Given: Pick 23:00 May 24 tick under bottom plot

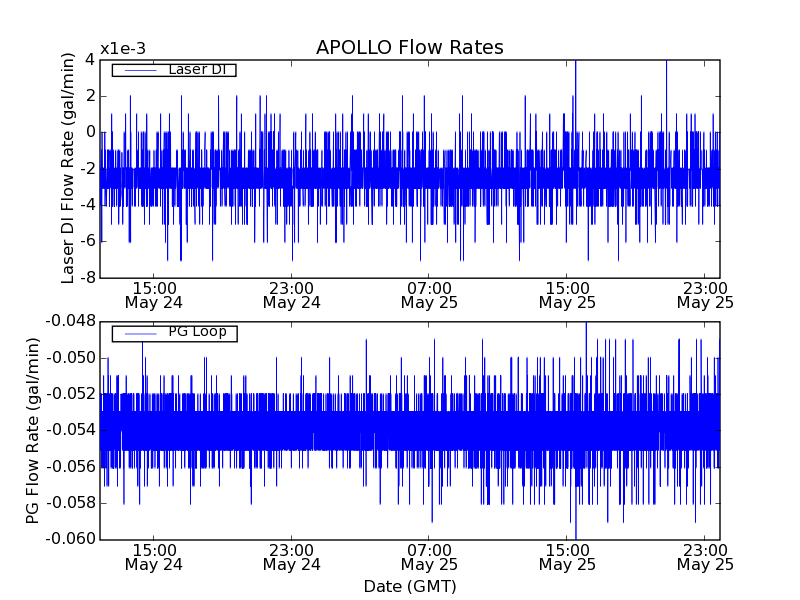Looking at the screenshot, I should click(x=291, y=557).
